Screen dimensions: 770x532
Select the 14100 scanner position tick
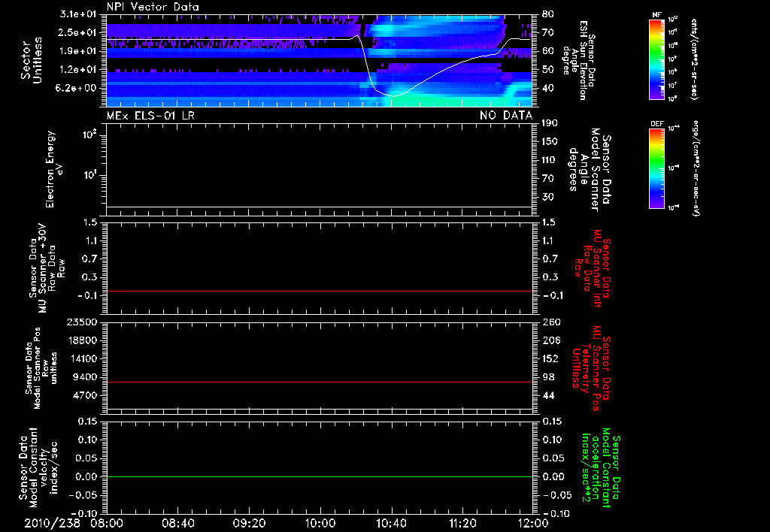(82, 358)
